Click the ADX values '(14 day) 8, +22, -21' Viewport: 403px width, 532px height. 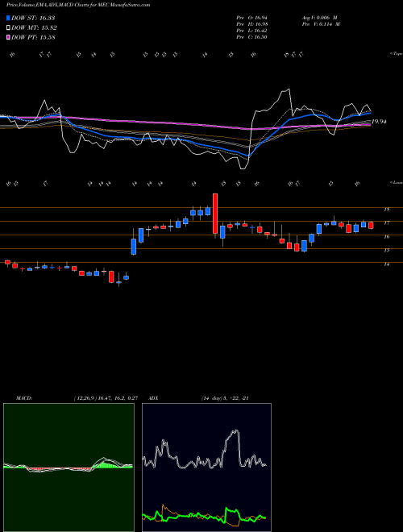pyautogui.click(x=225, y=398)
